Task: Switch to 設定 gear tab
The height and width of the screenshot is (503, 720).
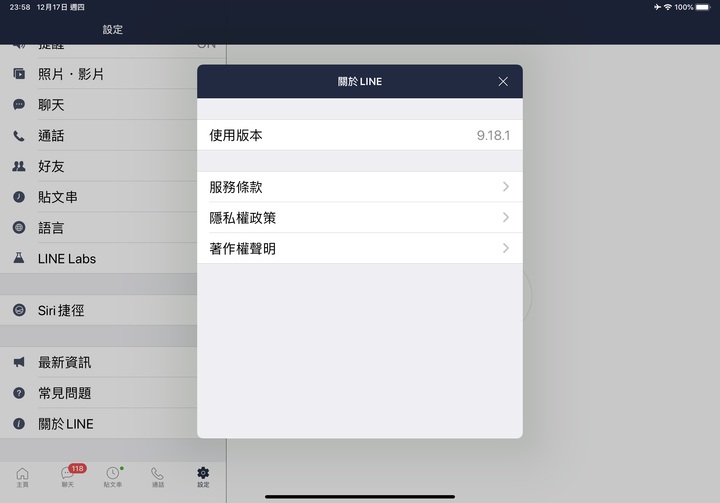Action: click(203, 477)
